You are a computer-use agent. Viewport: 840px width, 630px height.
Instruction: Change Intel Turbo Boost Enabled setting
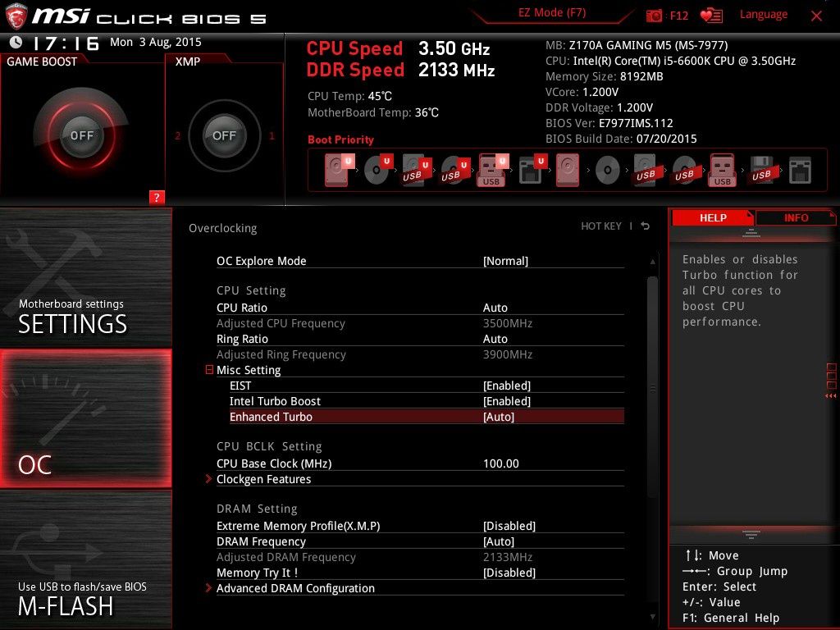506,401
